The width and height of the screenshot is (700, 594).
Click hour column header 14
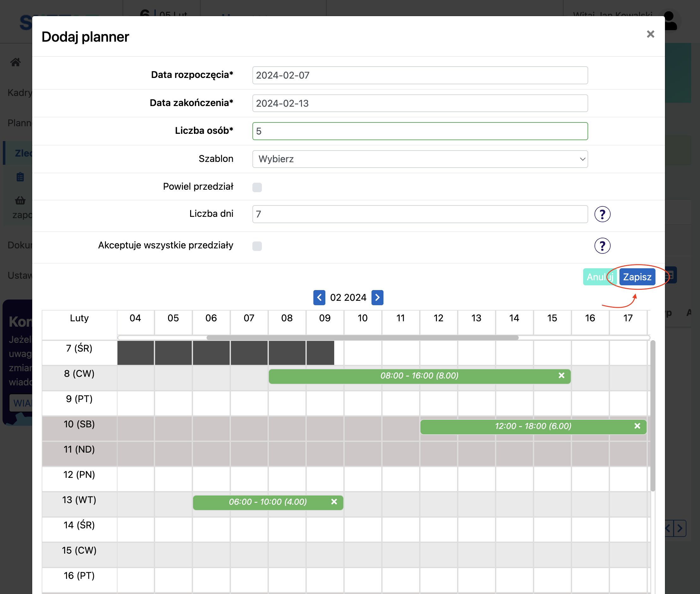[514, 318]
